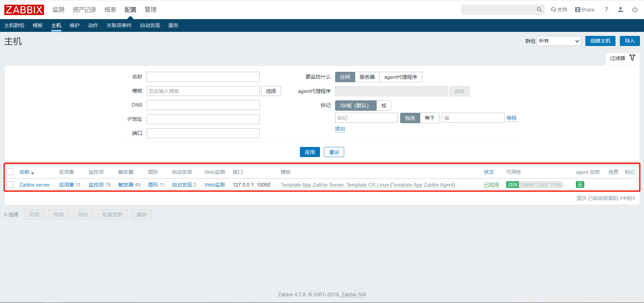
Task: Select 等于 tag operator
Action: 430,118
